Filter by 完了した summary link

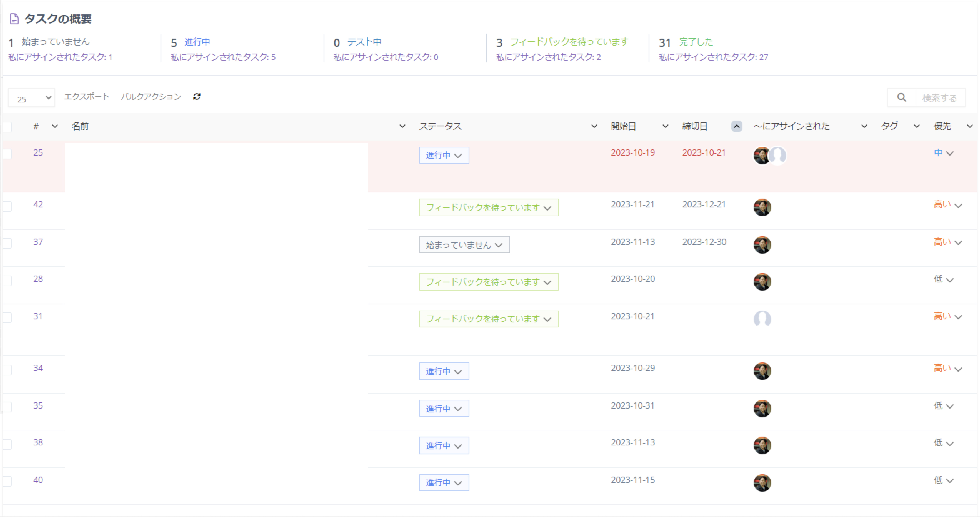coord(696,42)
